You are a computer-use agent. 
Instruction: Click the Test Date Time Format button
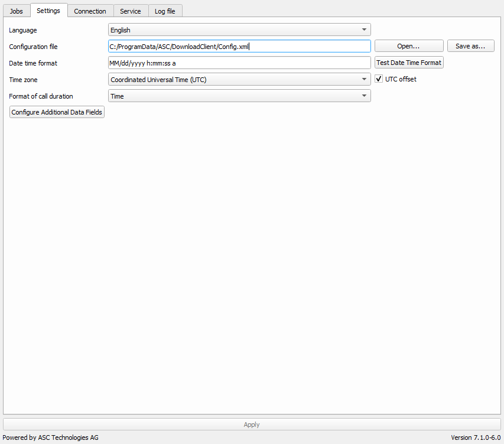[409, 63]
